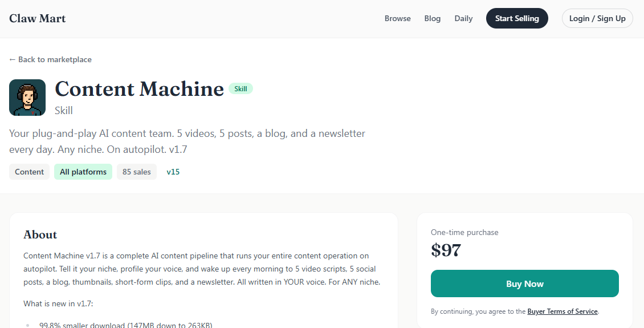Click the Buy Now button
The height and width of the screenshot is (328, 644).
[x=524, y=284]
